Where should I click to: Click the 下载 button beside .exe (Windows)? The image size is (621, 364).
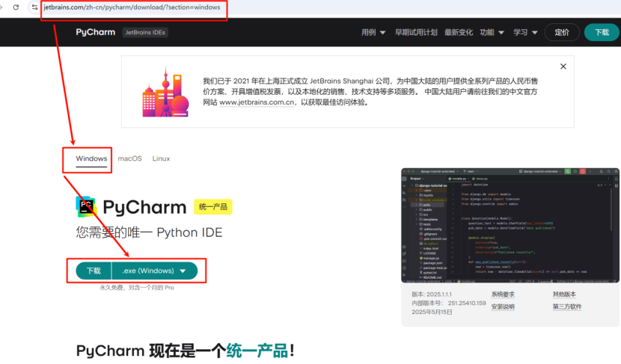tap(94, 271)
